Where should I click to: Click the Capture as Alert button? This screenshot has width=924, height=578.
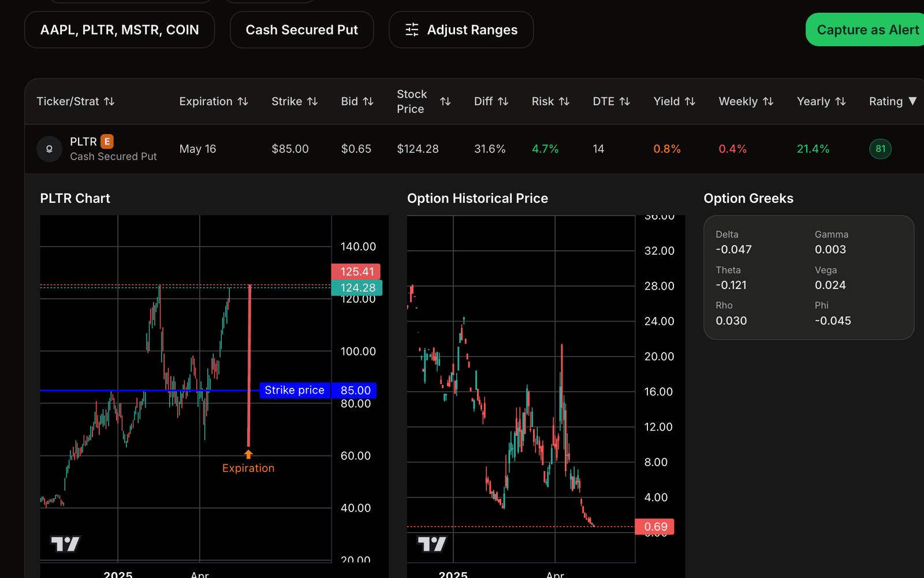click(x=865, y=29)
